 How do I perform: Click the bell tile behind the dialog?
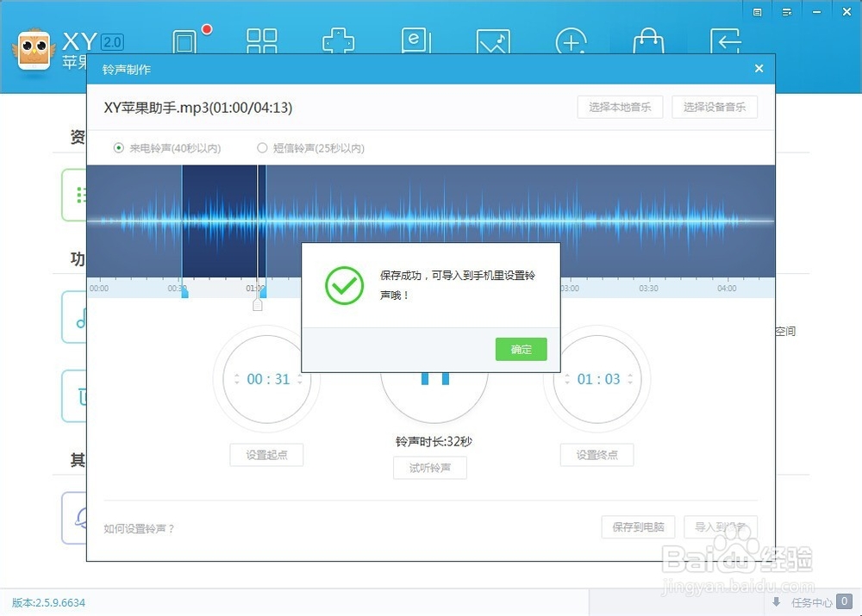[74, 518]
